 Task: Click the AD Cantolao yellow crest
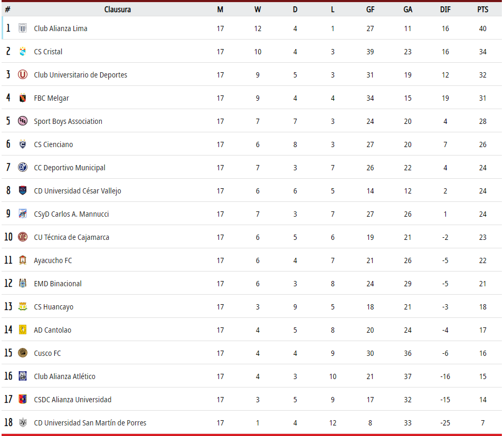coord(23,330)
